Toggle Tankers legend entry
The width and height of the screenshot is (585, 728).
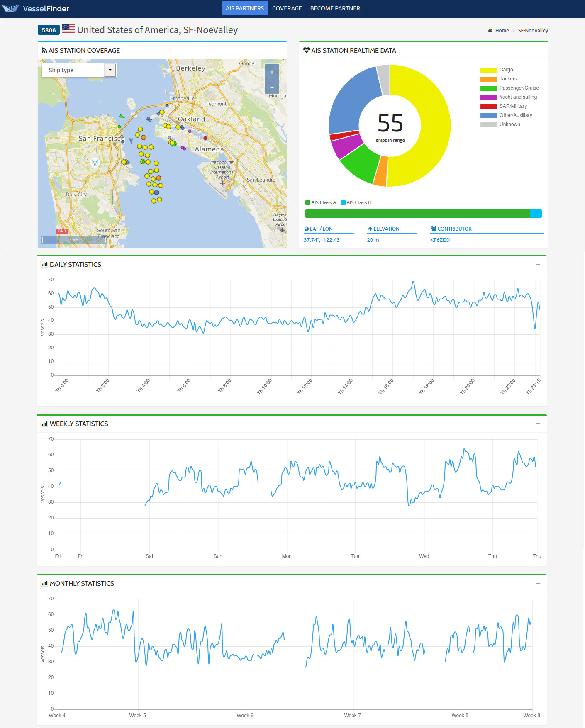[499, 79]
